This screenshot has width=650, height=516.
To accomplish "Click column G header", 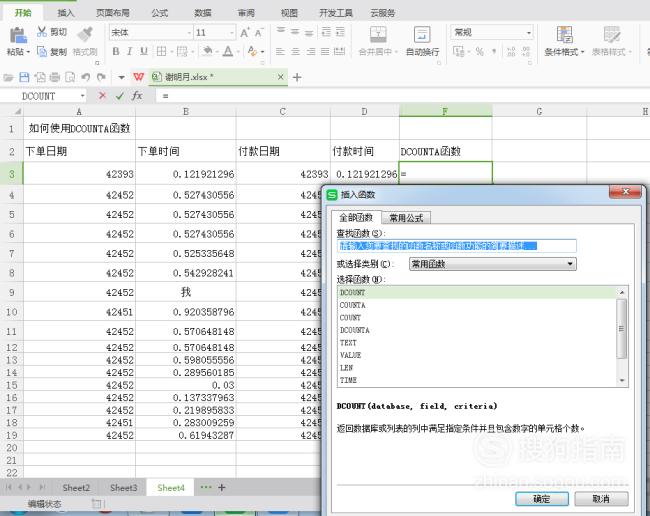I will (539, 111).
